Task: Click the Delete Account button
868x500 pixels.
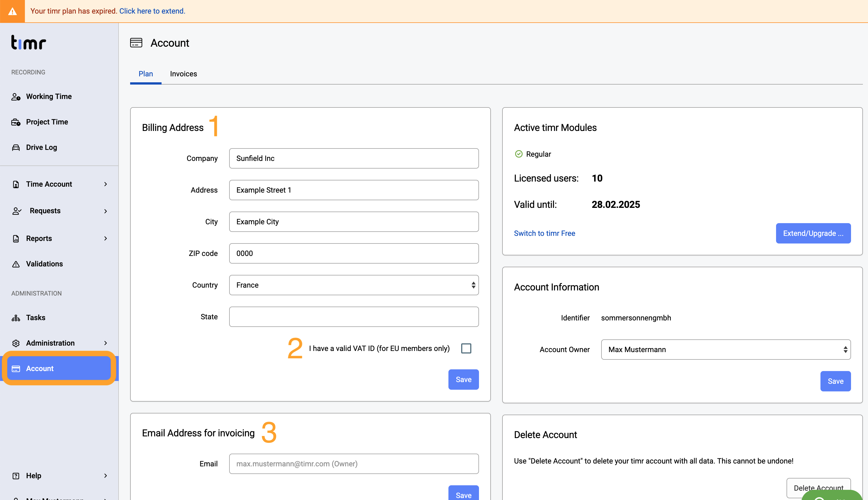Action: [x=818, y=488]
